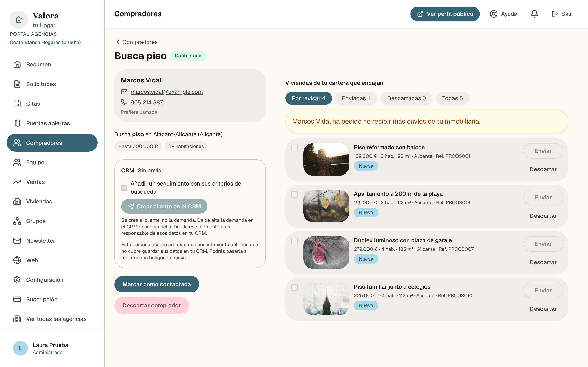This screenshot has height=367, width=588.
Task: Open Apartamento a 200 m thumbnail
Action: 326,206
